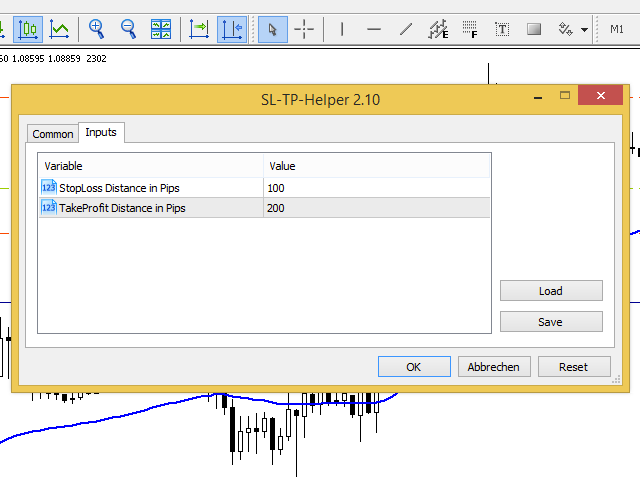Image resolution: width=640 pixels, height=480 pixels.
Task: Toggle chart auto scroll
Action: point(199,29)
